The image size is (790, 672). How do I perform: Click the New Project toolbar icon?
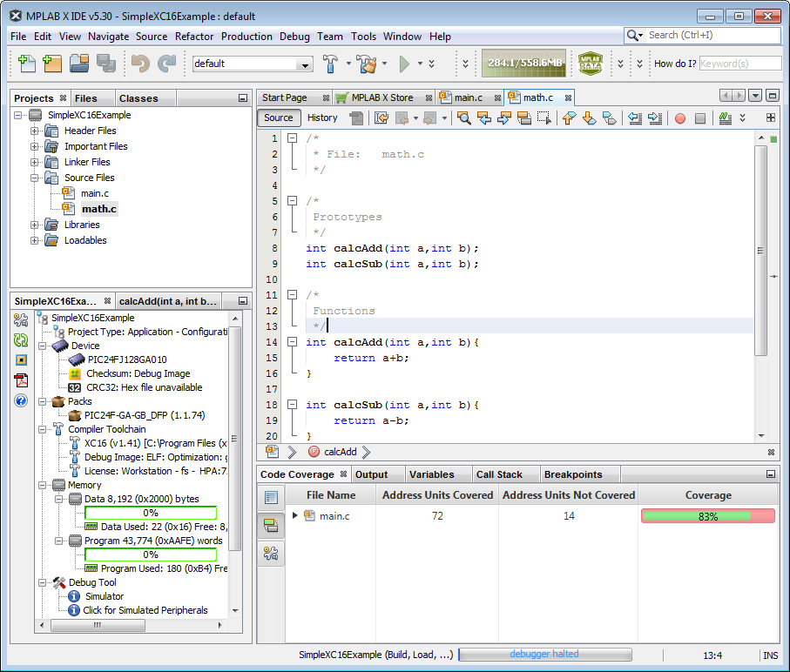(x=52, y=64)
